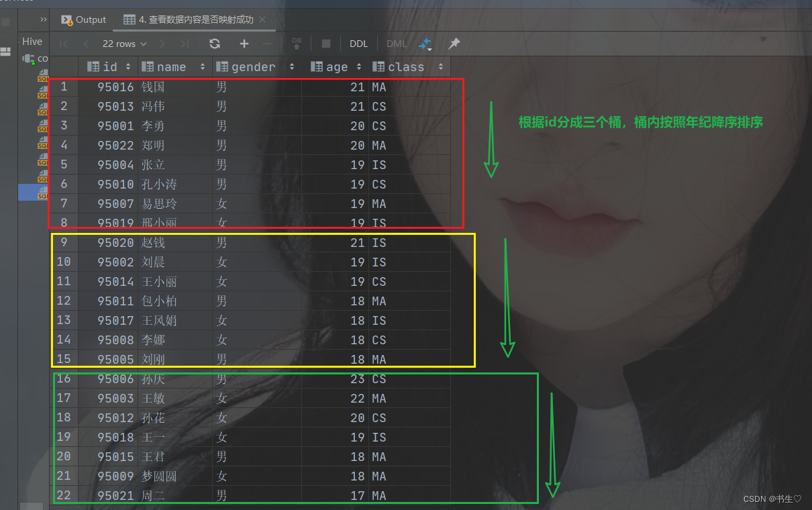Click the Output tab console icon
812x510 pixels.
pos(66,19)
